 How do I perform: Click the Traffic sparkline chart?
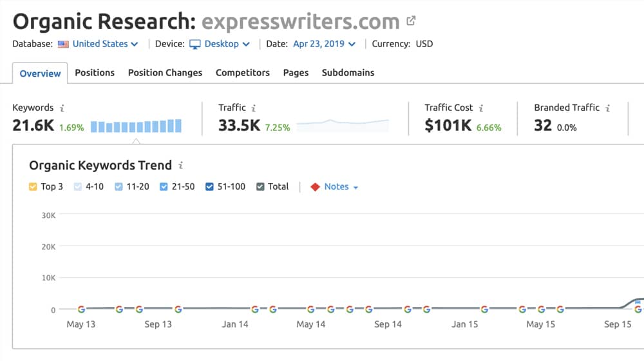[343, 124]
